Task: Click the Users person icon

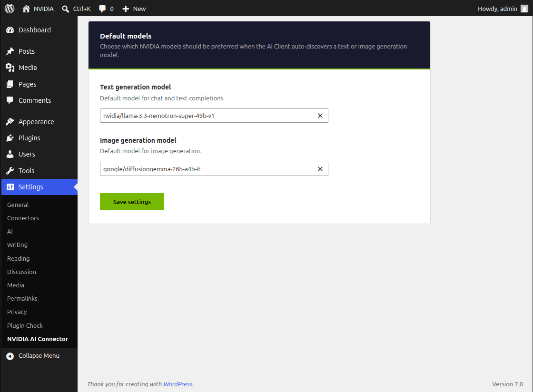Action: pos(10,154)
